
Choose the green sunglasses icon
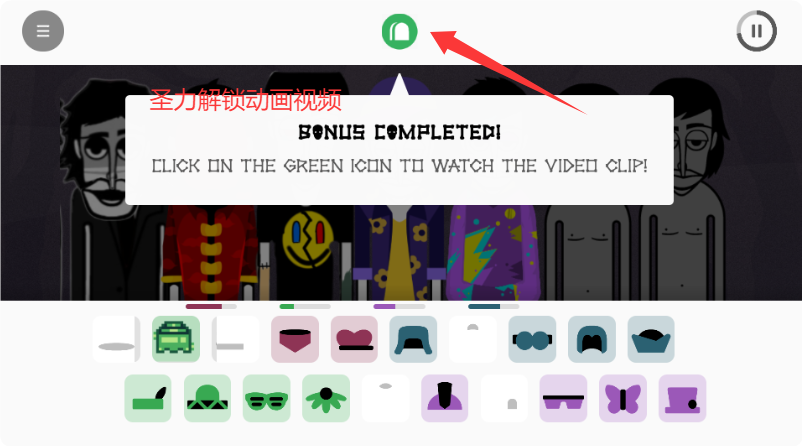coord(266,398)
